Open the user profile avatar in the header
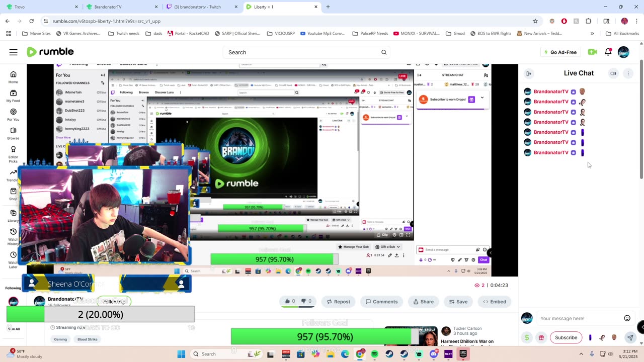 623,52
